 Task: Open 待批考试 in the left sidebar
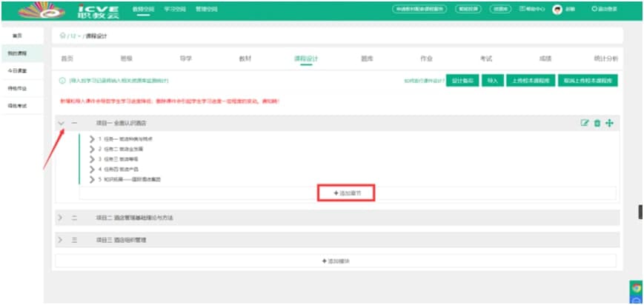17,106
